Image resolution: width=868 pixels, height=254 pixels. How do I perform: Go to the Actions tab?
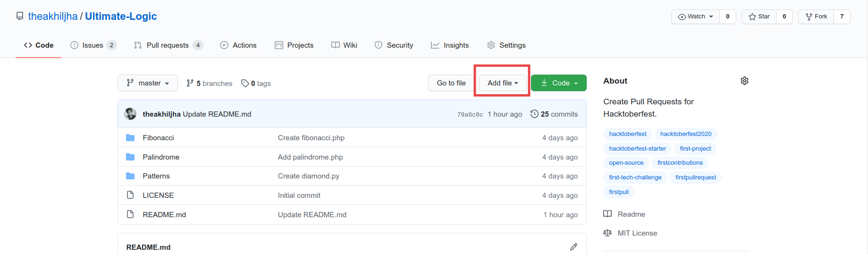pos(238,45)
